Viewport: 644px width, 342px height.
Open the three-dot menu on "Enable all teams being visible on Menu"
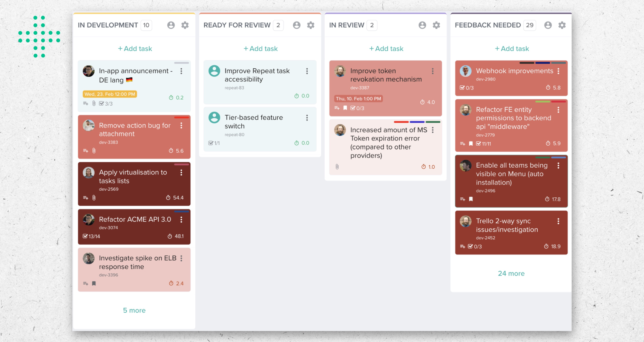pos(559,165)
